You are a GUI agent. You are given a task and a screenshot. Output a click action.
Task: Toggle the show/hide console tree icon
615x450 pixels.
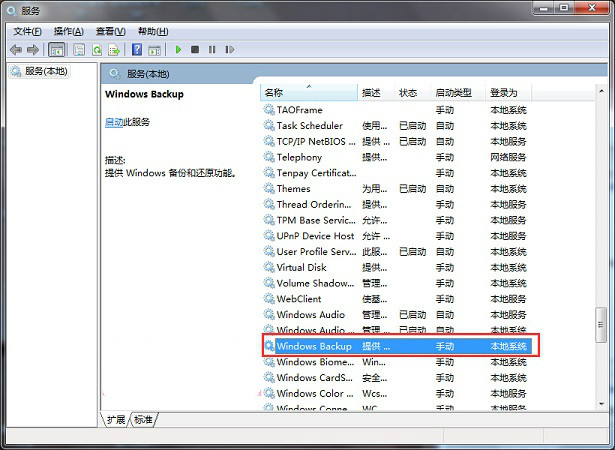click(x=57, y=49)
